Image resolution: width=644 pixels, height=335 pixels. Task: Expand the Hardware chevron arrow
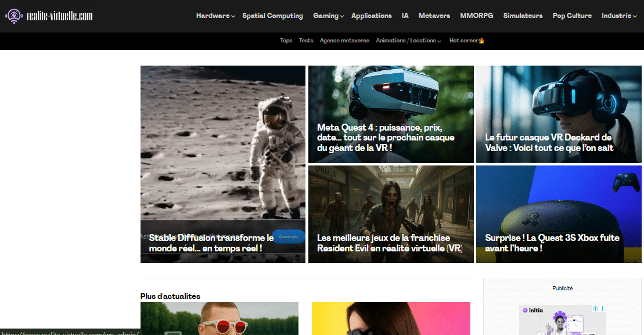(x=233, y=16)
